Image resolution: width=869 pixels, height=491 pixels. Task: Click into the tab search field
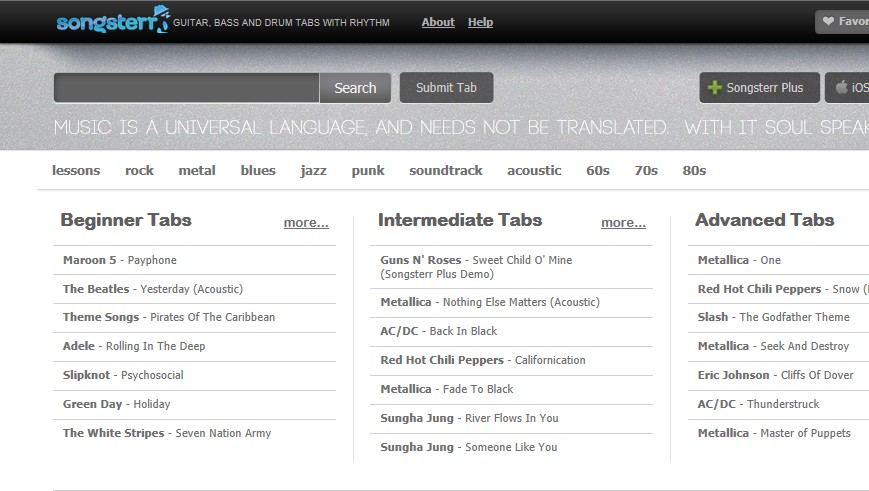[x=186, y=88]
